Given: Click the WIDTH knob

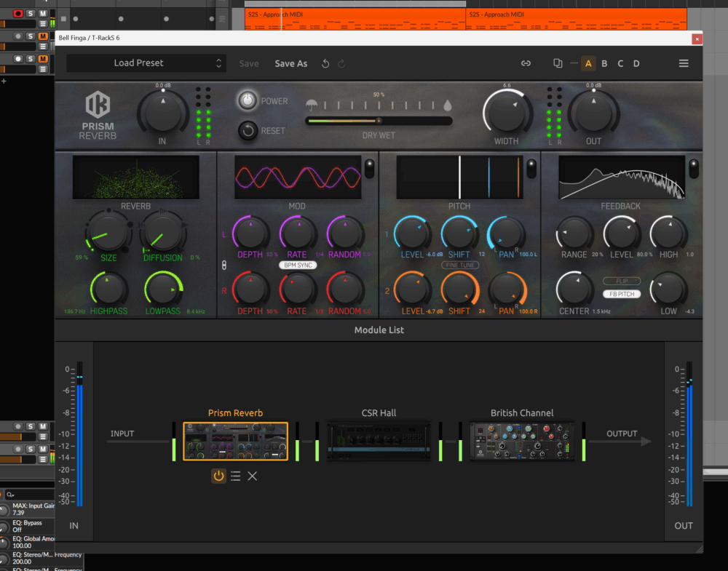Looking at the screenshot, I should (507, 113).
